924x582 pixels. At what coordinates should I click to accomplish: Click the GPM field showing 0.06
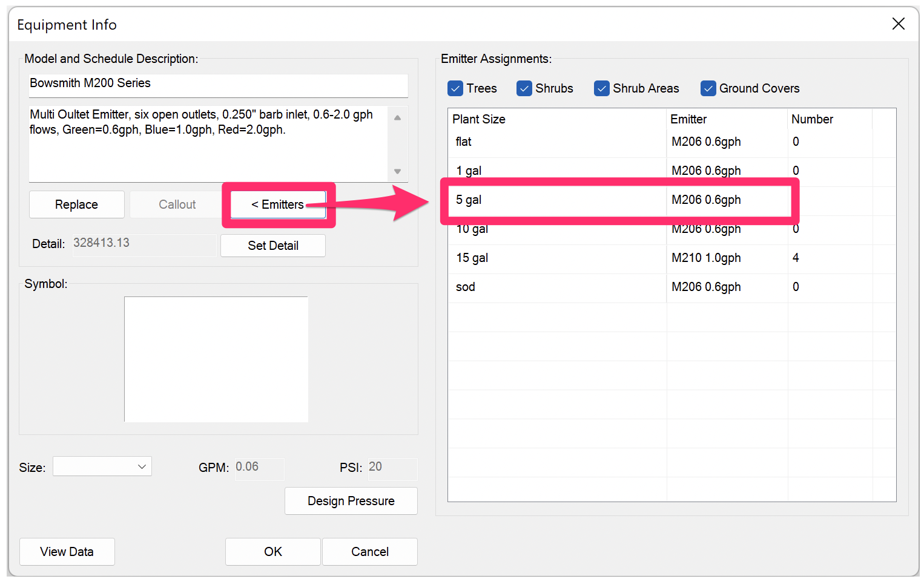click(259, 469)
